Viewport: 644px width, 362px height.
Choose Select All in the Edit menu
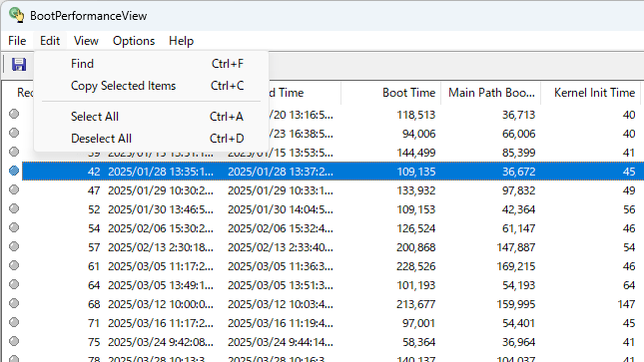pyautogui.click(x=151, y=116)
